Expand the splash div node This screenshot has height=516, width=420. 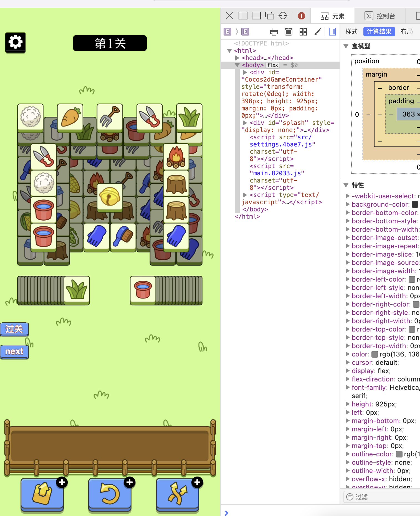(x=245, y=123)
